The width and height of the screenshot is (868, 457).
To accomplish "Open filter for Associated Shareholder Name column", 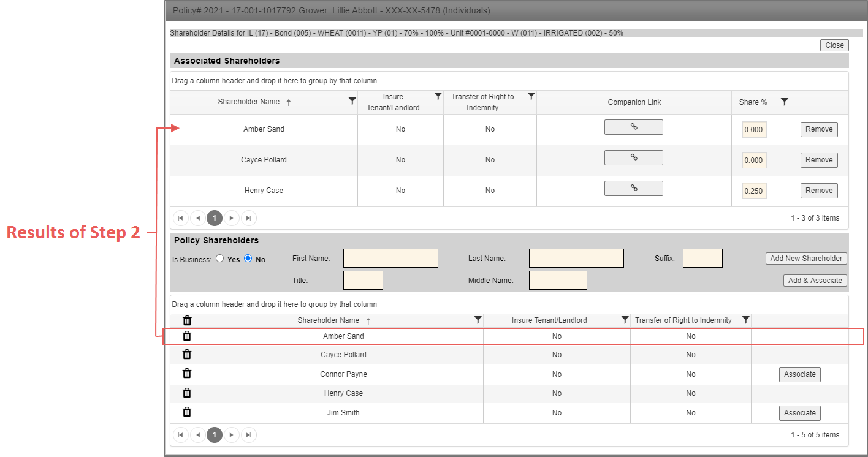I will (x=352, y=101).
